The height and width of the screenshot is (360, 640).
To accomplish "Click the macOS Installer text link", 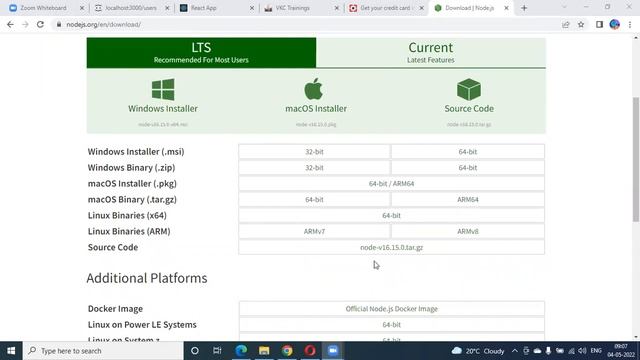I will coord(316,109).
